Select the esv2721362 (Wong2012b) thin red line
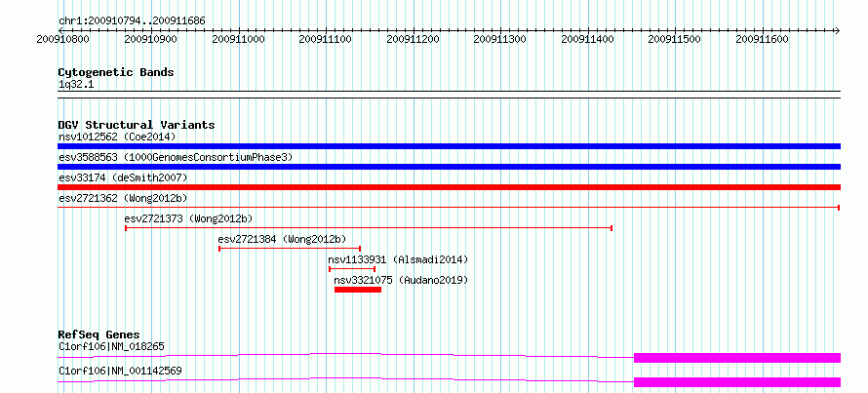 (x=449, y=208)
